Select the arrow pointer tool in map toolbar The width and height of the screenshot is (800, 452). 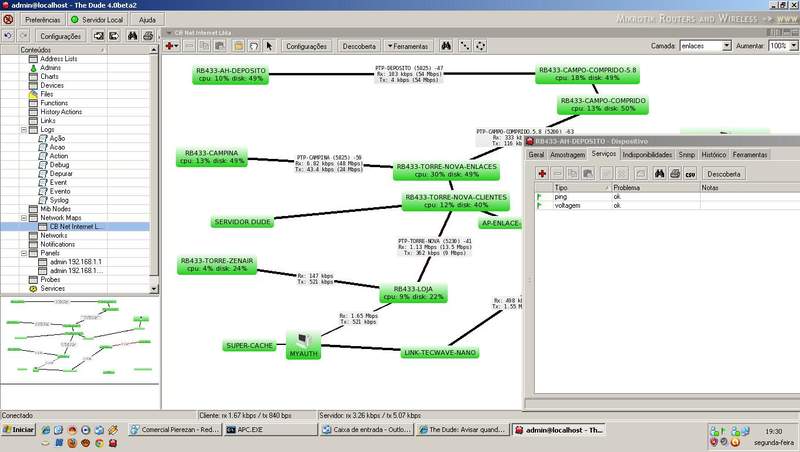(269, 46)
